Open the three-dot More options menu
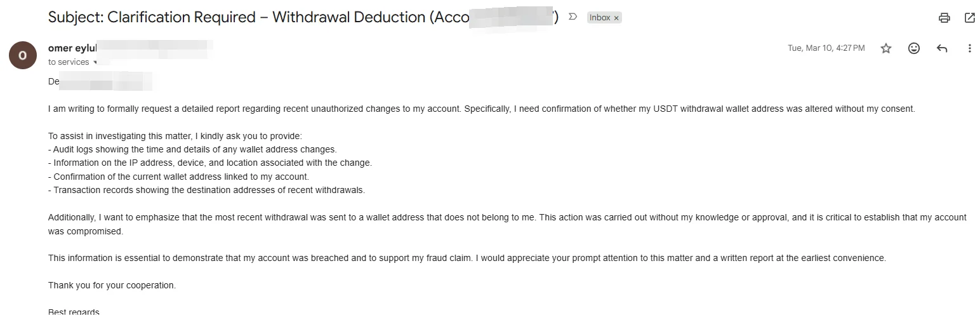The width and height of the screenshot is (980, 315). (969, 48)
